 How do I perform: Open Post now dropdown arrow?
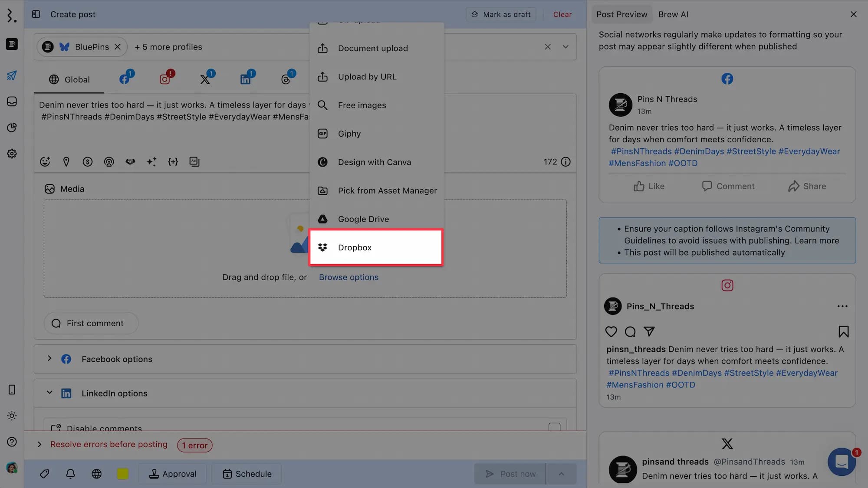(561, 474)
